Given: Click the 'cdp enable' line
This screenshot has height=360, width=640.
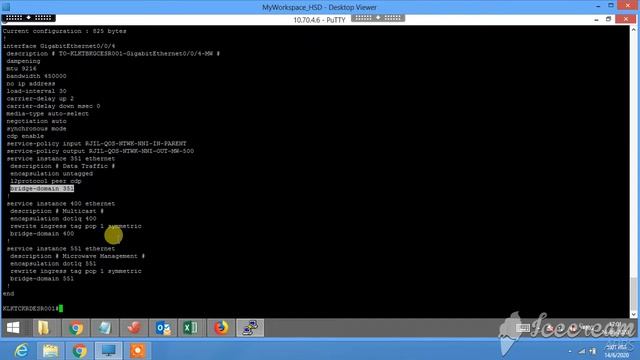Looking at the screenshot, I should pyautogui.click(x=25, y=136).
